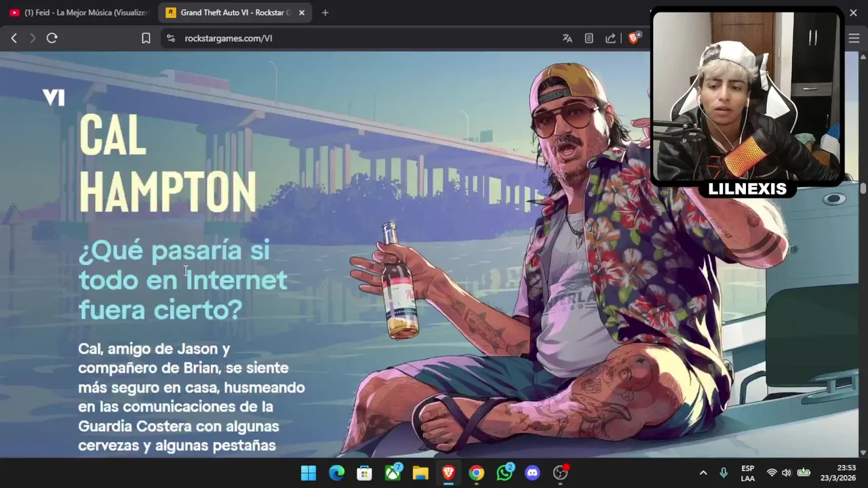The image size is (868, 488).
Task: Click the Brave browser taskbar icon
Action: (x=448, y=473)
